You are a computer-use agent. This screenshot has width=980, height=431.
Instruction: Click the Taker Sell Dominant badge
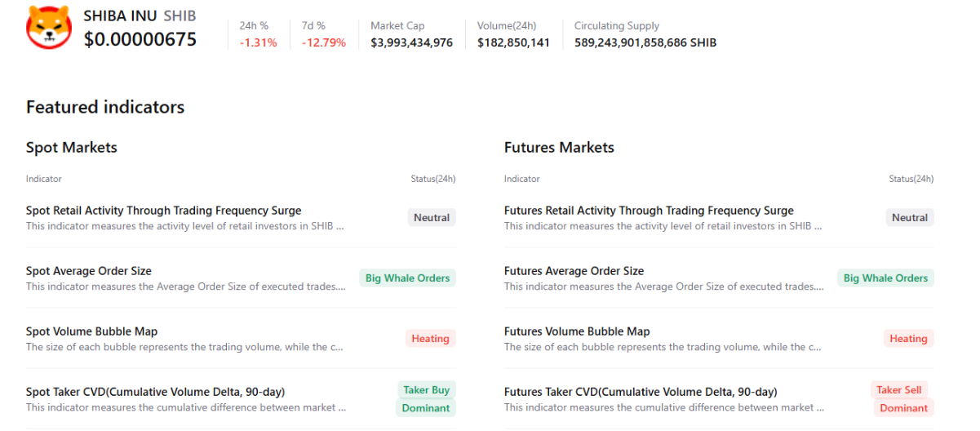[x=902, y=399]
